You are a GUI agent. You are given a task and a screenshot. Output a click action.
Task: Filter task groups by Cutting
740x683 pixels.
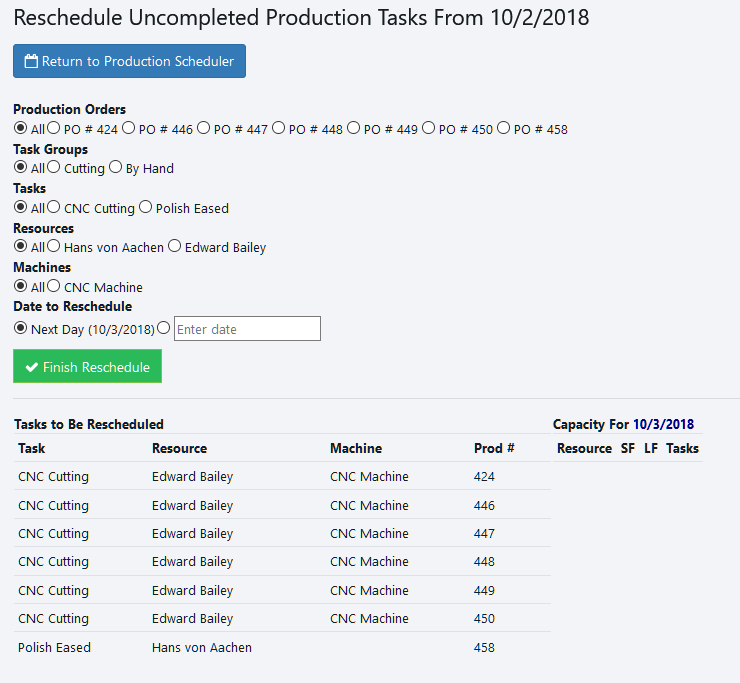tap(54, 168)
